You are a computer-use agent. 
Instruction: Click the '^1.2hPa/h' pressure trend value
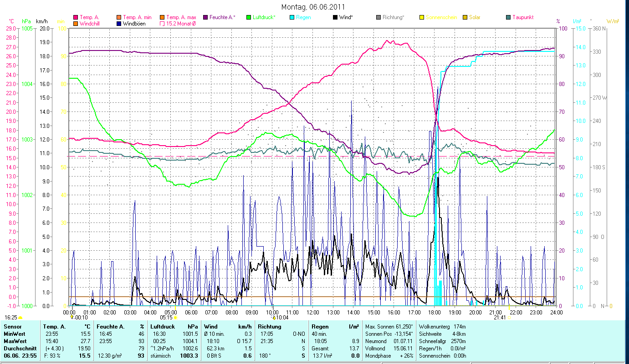click(x=162, y=348)
